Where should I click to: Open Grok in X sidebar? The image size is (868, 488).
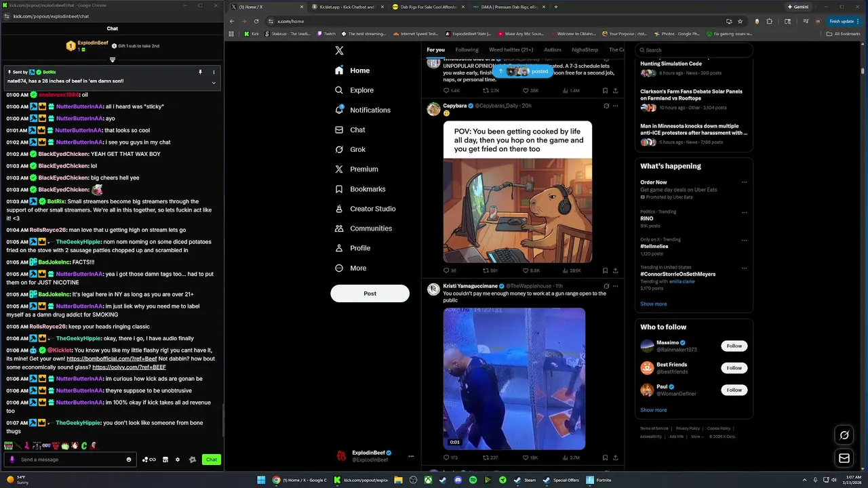(351, 149)
